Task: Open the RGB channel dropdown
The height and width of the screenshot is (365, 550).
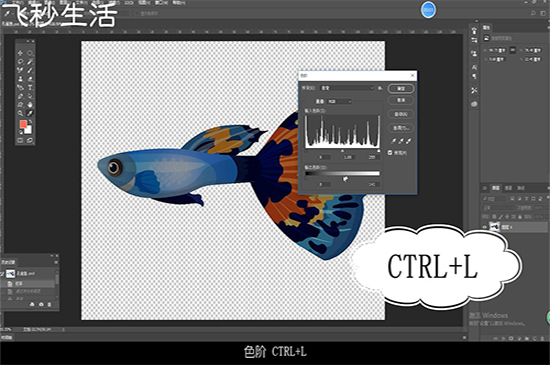Action: (x=339, y=101)
